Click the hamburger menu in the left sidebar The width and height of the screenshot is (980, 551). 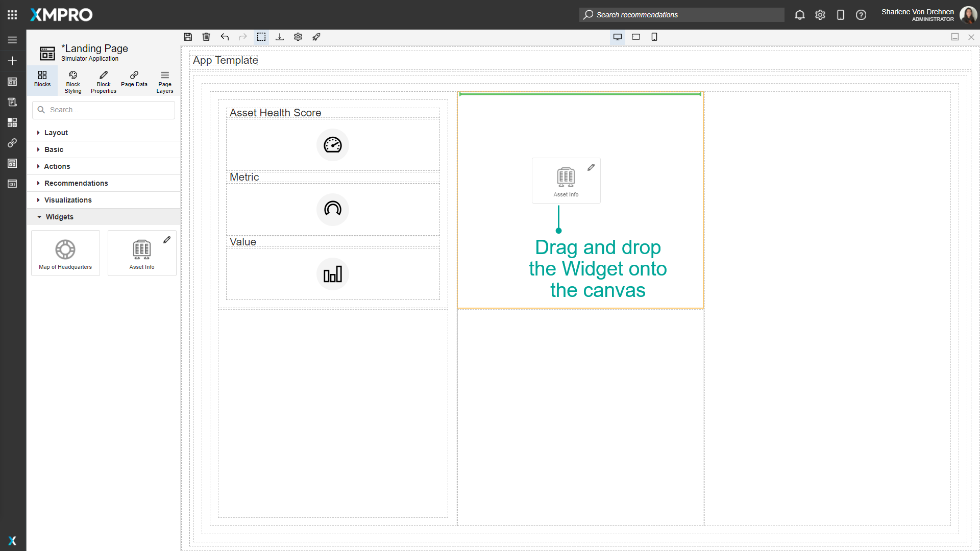tap(12, 39)
